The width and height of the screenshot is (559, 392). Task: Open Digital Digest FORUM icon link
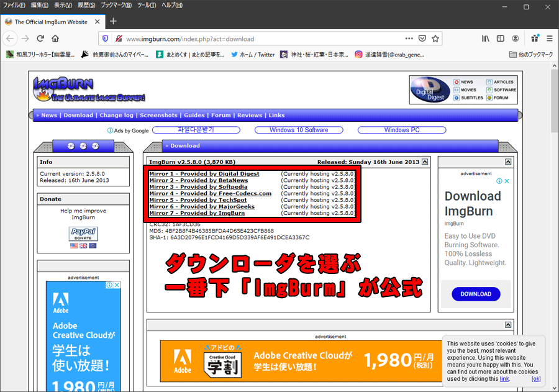(498, 98)
